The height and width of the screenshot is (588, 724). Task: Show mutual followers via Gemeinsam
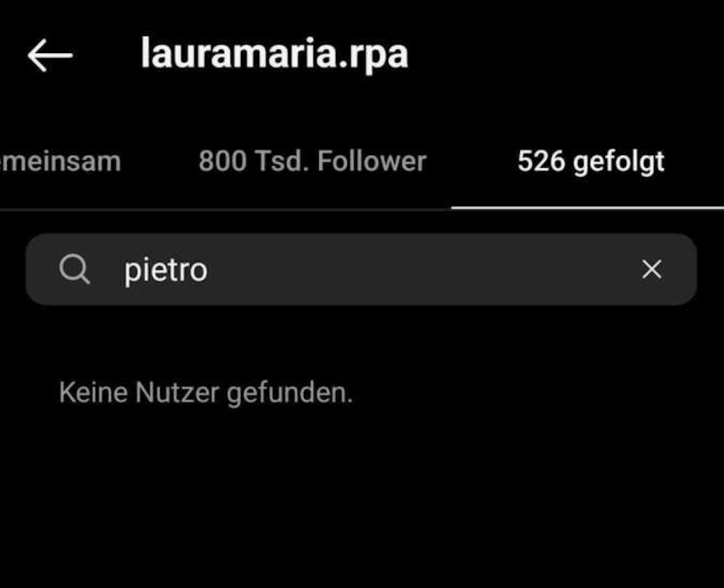[x=60, y=162]
